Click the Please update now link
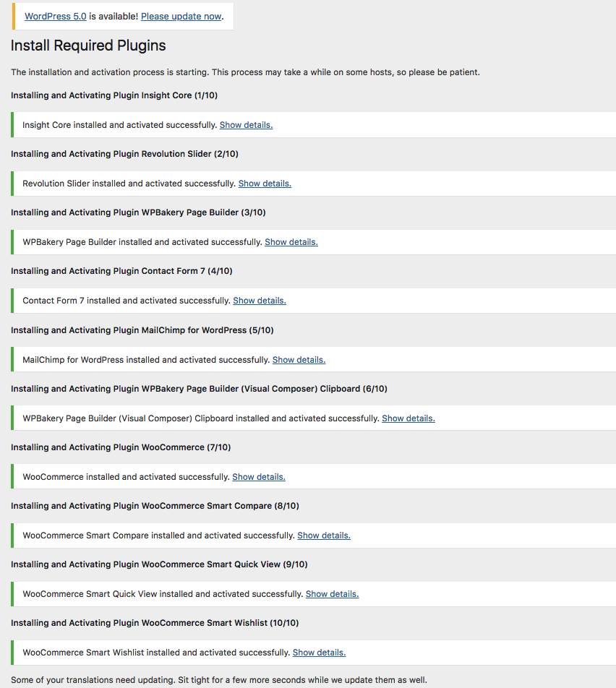Image resolution: width=616 pixels, height=688 pixels. 181,16
